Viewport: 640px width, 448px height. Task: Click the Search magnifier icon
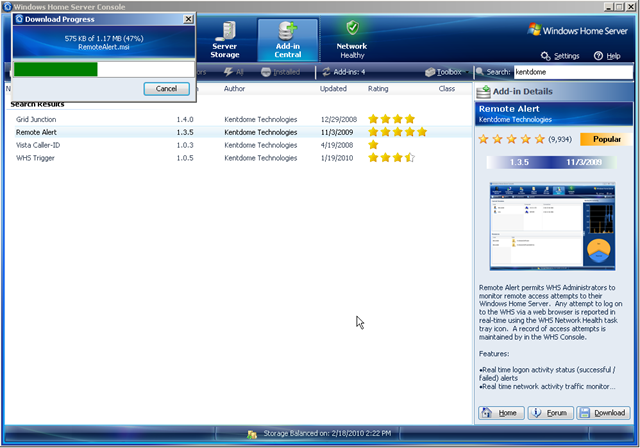click(480, 72)
